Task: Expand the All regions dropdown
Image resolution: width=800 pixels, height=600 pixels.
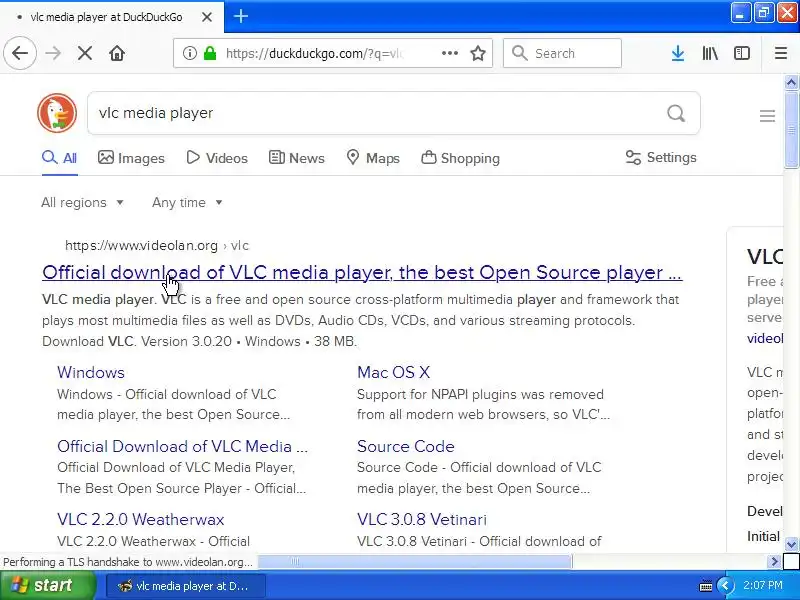Action: pos(82,203)
